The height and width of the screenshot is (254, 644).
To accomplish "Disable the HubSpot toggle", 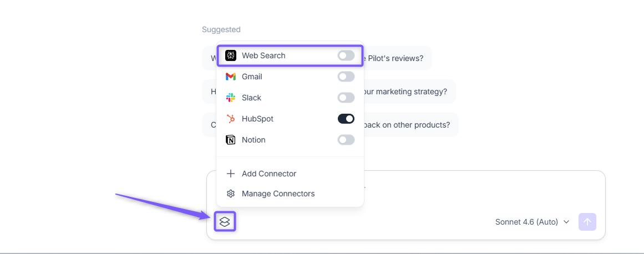I will (x=346, y=119).
